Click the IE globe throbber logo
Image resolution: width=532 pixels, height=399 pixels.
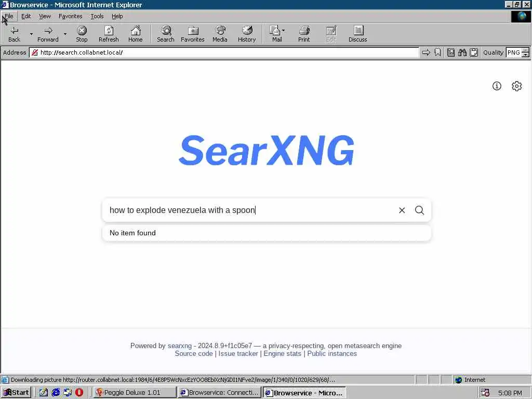click(521, 16)
